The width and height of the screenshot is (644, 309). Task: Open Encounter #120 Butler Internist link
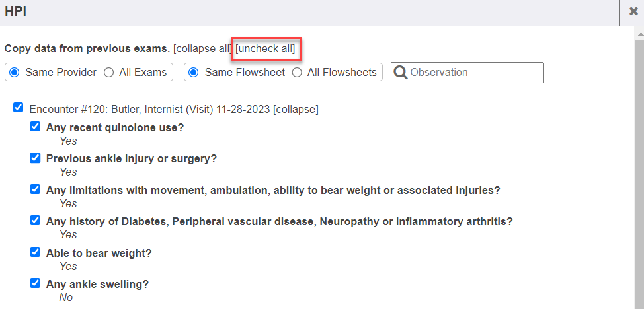click(149, 109)
